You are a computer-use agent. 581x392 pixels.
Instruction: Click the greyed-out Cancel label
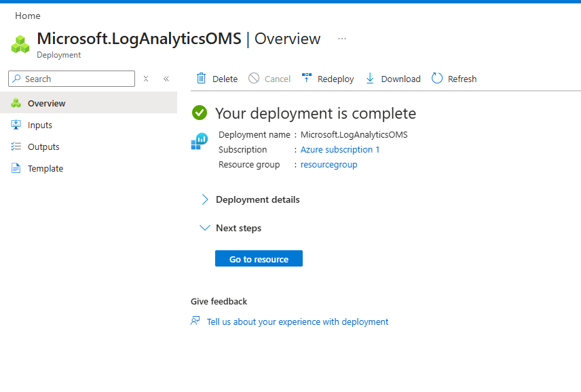(x=278, y=79)
